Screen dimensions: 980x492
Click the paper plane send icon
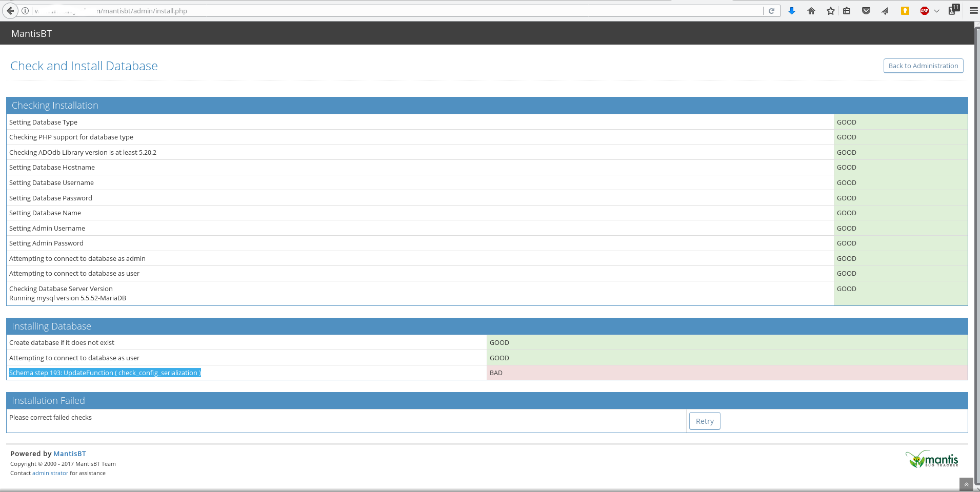point(885,11)
